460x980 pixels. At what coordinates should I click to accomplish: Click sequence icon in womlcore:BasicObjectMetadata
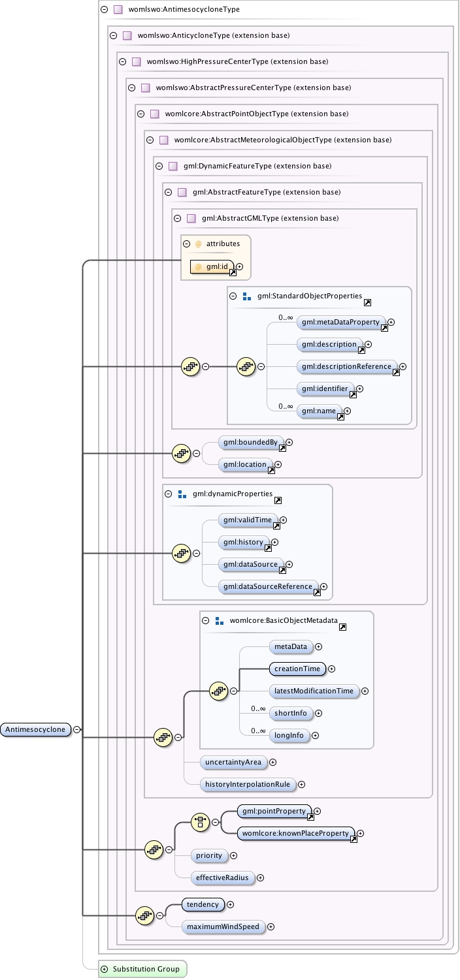pyautogui.click(x=218, y=691)
